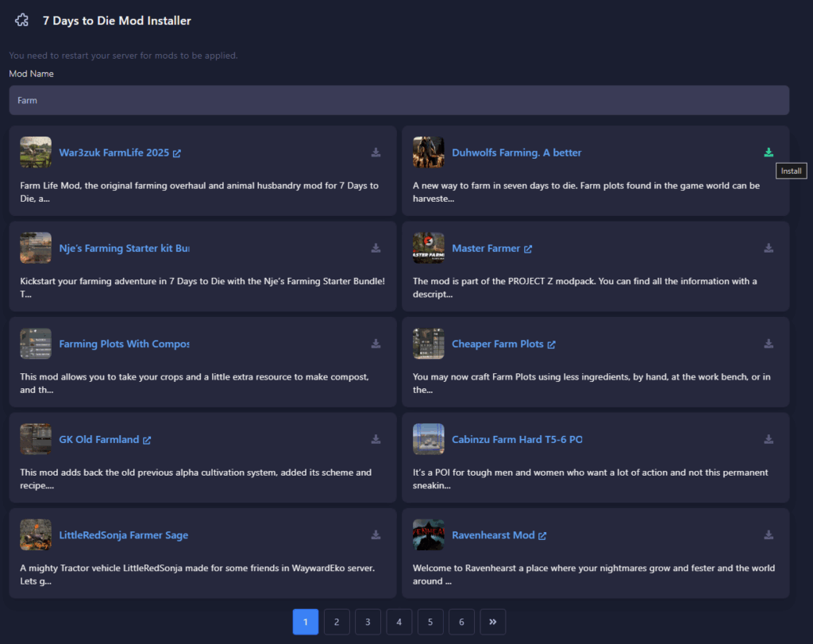
Task: Select page 4 in pagination
Action: pyautogui.click(x=399, y=622)
